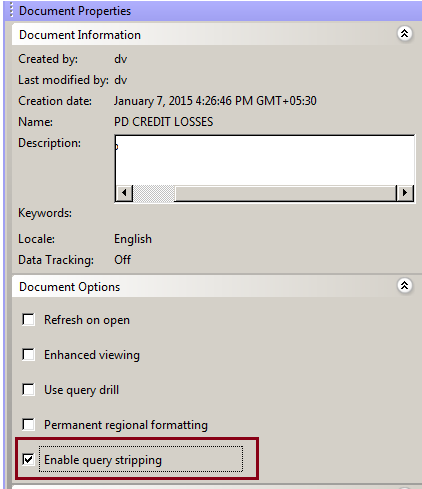Click the Document Options header text
422x489 pixels.
pos(69,287)
